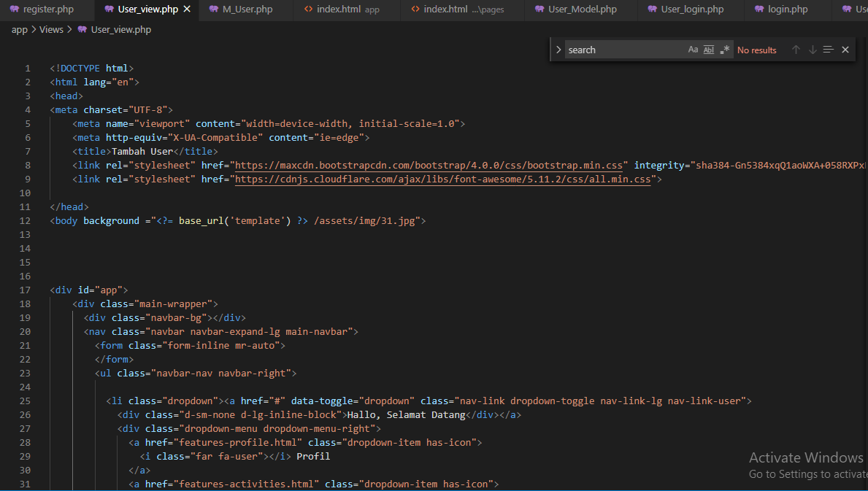Click 'navbar-bg' class text

[x=176, y=318]
